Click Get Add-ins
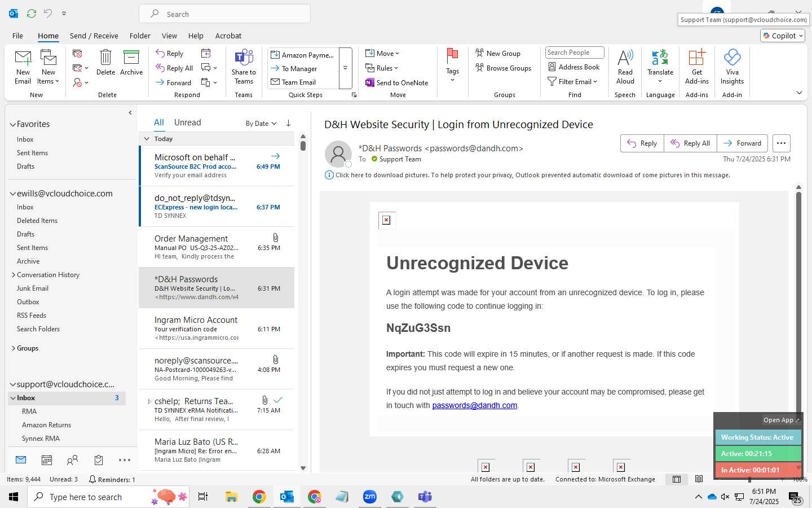Image resolution: width=812 pixels, height=508 pixels. [x=697, y=67]
